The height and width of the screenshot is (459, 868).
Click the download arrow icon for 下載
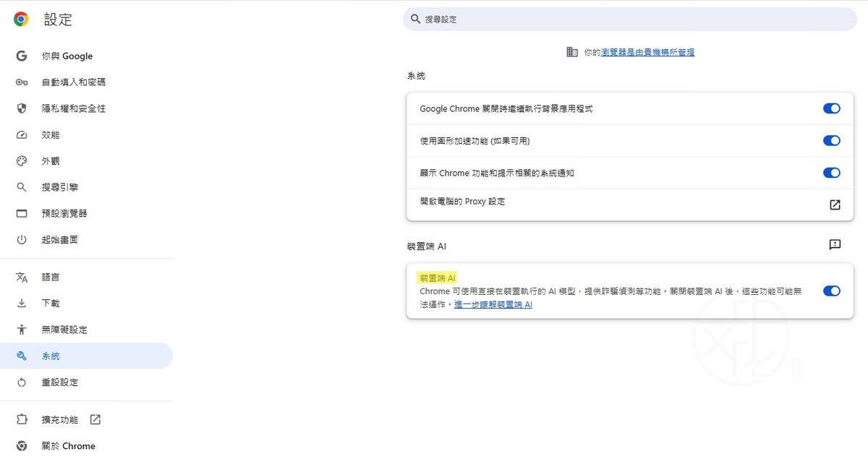coord(22,304)
